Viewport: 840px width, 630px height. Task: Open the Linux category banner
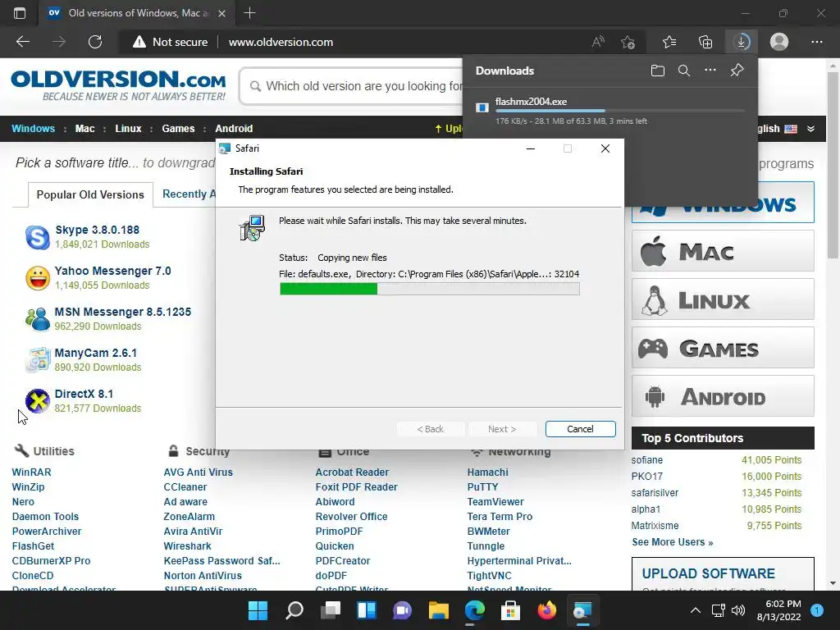(723, 299)
